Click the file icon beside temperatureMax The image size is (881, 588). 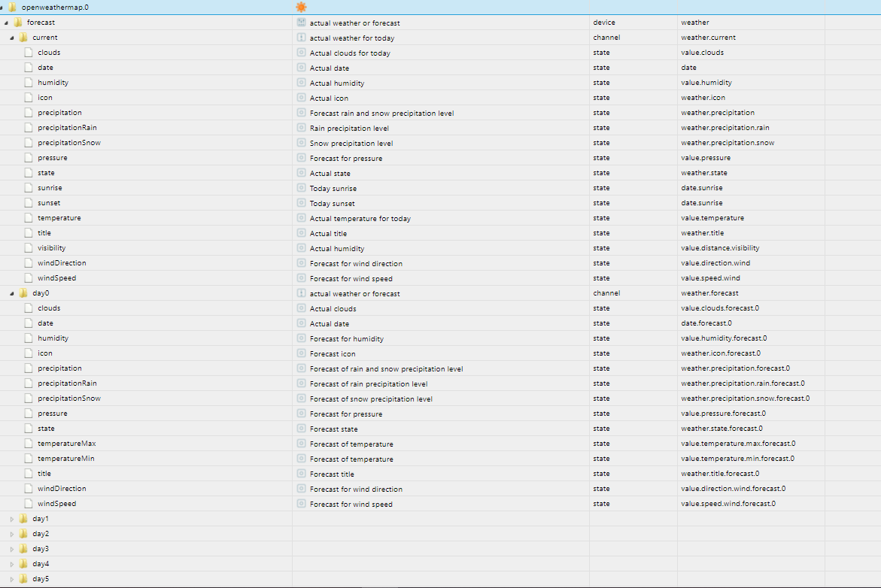point(29,443)
